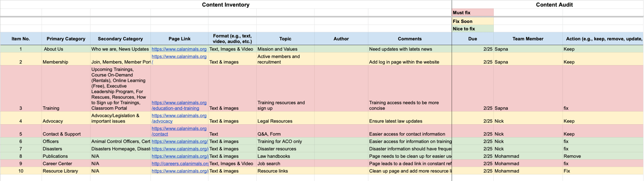Select the 'Resource Library' cell
The height and width of the screenshot is (181, 644).
point(66,171)
